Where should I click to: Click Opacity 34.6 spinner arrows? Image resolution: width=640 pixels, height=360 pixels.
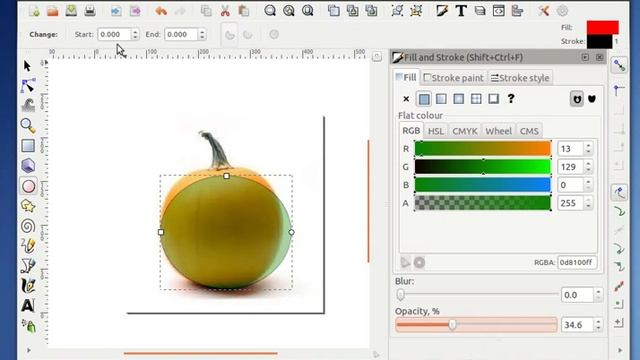(598, 325)
